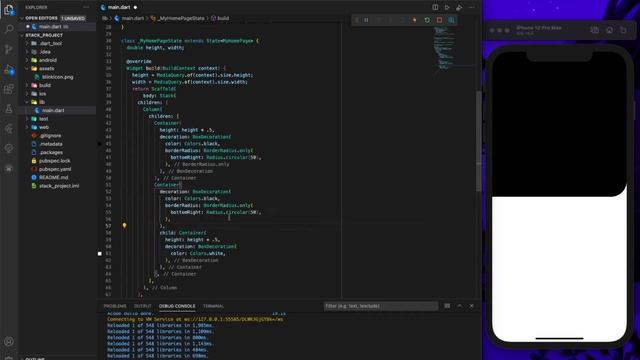Click the debug toolbar drag handle

[x=356, y=20]
